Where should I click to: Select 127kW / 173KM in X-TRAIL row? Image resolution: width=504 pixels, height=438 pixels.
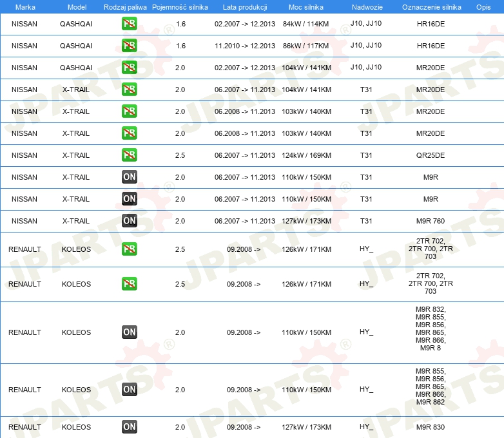click(306, 221)
